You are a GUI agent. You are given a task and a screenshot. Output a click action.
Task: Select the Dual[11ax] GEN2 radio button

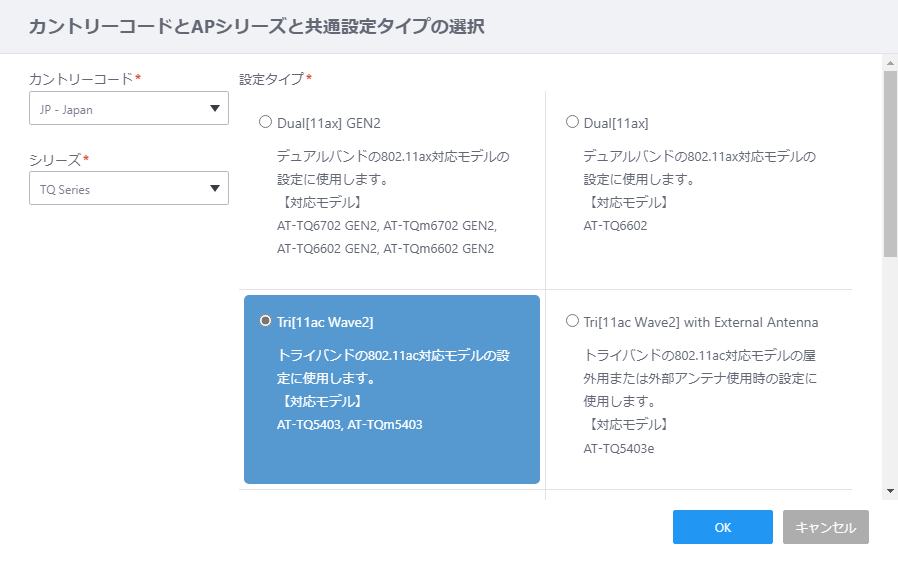[265, 122]
